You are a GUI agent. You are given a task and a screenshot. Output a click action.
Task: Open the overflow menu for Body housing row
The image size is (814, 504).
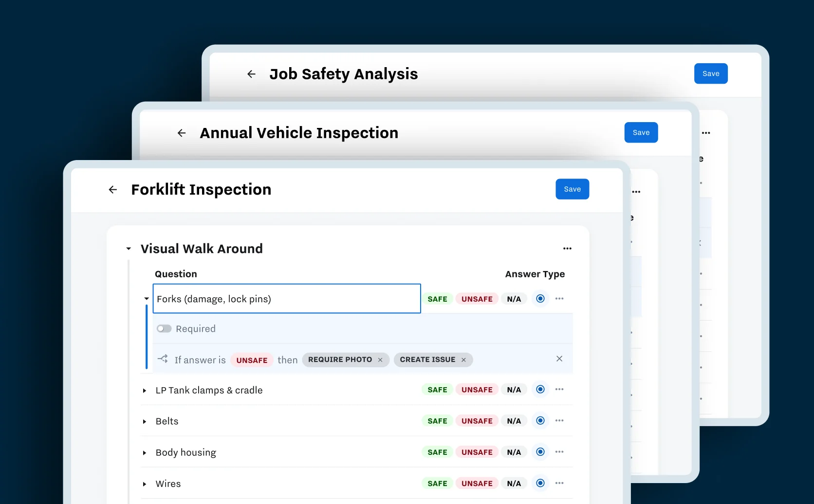click(559, 452)
